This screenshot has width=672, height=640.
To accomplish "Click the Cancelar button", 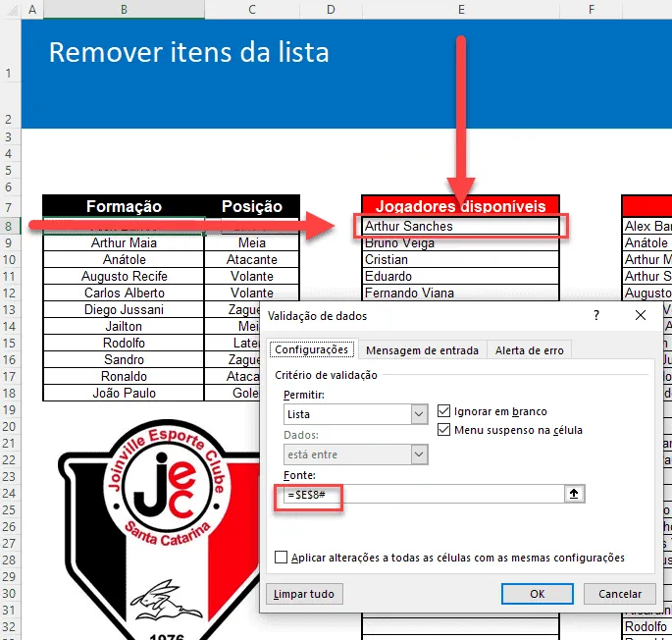I will [x=620, y=594].
